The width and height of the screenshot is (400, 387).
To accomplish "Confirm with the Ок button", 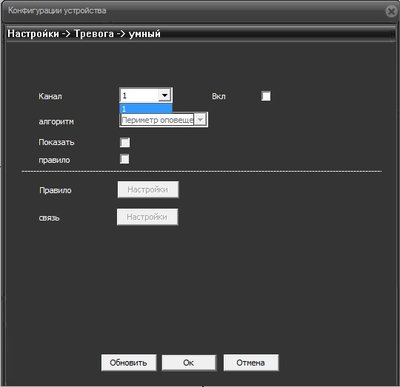I will point(189,363).
